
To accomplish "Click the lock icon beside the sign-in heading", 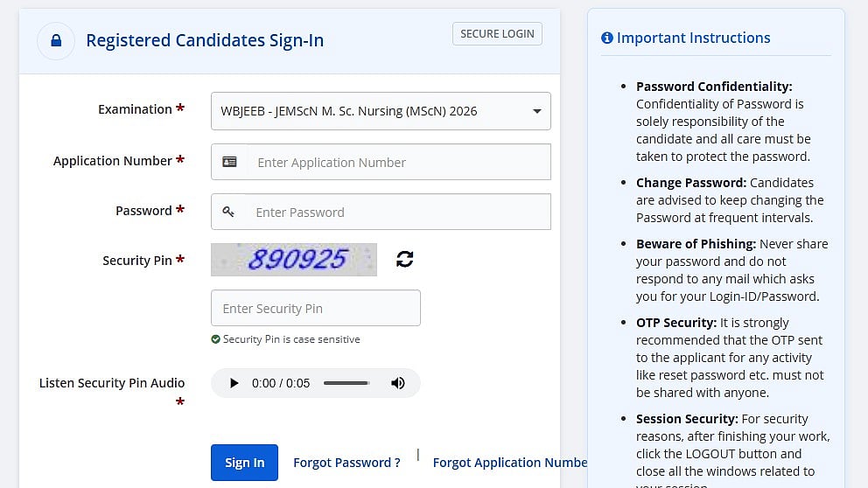I will click(56, 41).
